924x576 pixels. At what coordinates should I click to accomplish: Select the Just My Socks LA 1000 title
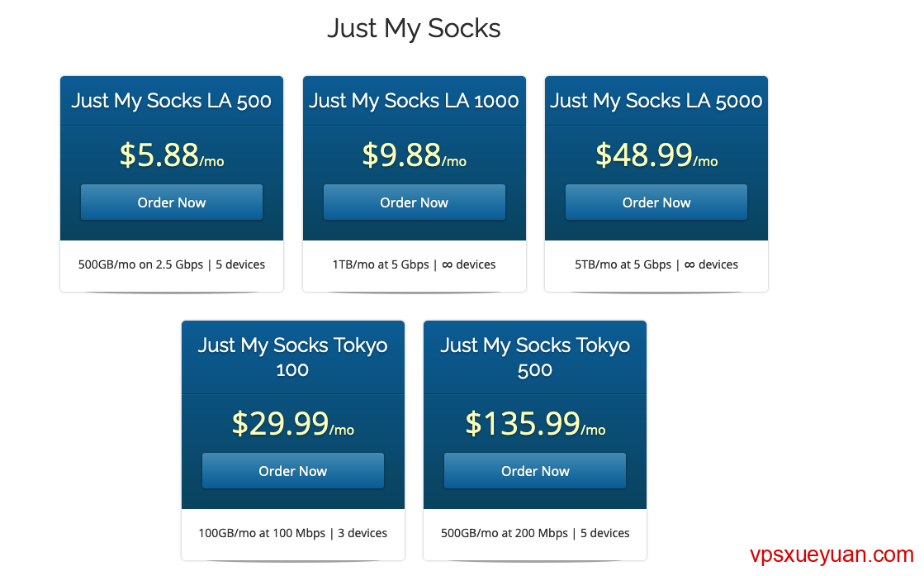pyautogui.click(x=414, y=101)
